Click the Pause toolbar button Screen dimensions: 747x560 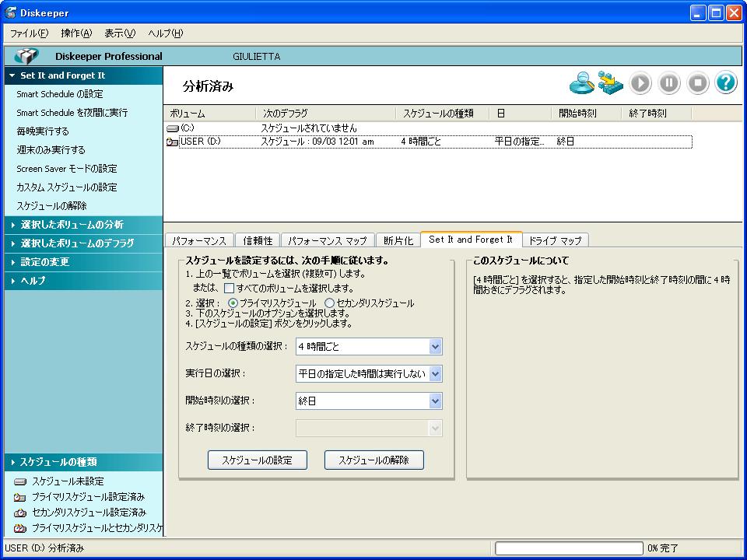669,83
